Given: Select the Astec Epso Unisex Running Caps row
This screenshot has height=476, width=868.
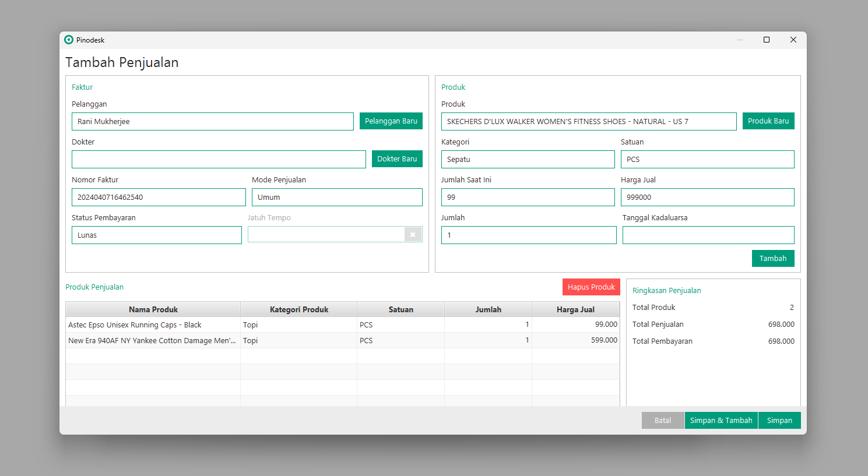Looking at the screenshot, I should [153, 325].
